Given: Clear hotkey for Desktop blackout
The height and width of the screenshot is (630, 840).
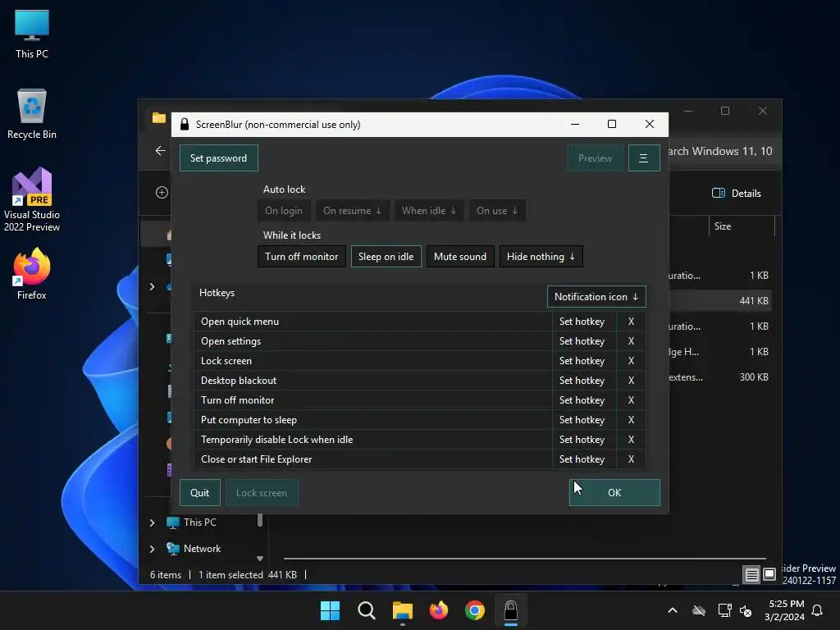Looking at the screenshot, I should [x=631, y=381].
